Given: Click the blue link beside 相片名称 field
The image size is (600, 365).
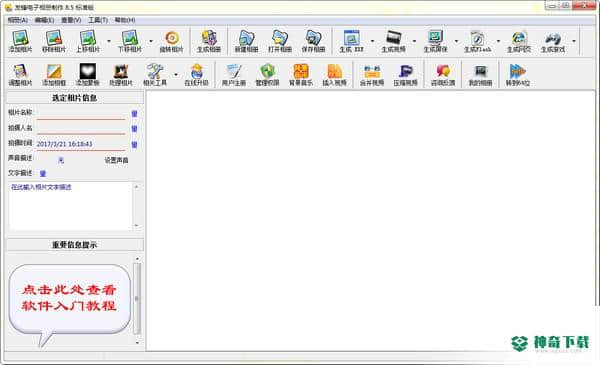Looking at the screenshot, I should [x=134, y=114].
